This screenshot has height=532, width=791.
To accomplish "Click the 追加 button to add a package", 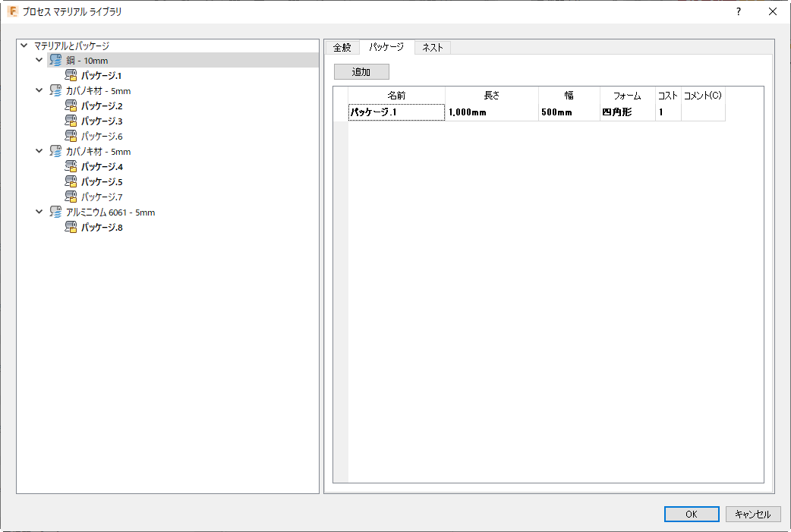I will point(361,71).
